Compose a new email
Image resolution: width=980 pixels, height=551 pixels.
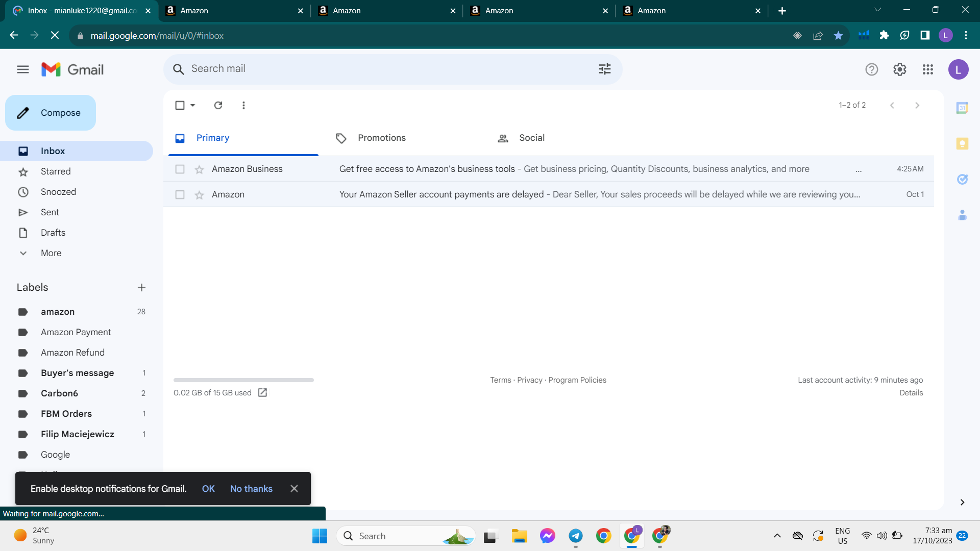click(x=51, y=113)
